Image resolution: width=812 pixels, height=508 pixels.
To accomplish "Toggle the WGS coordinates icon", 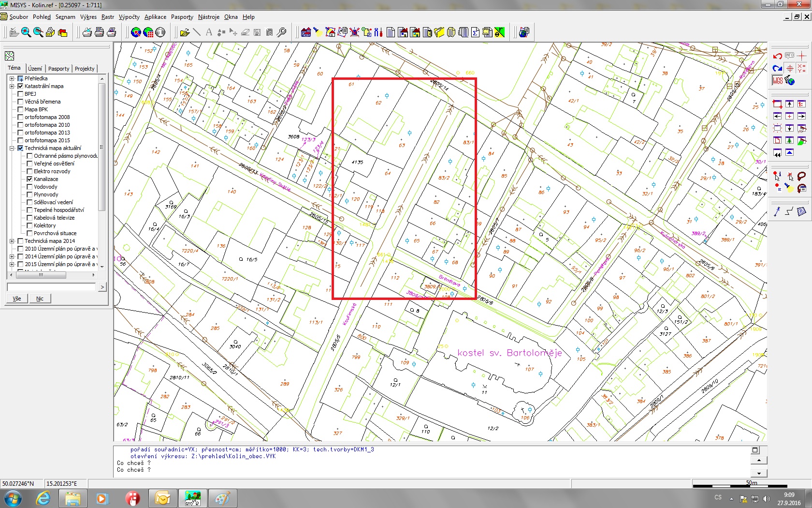I will [778, 81].
